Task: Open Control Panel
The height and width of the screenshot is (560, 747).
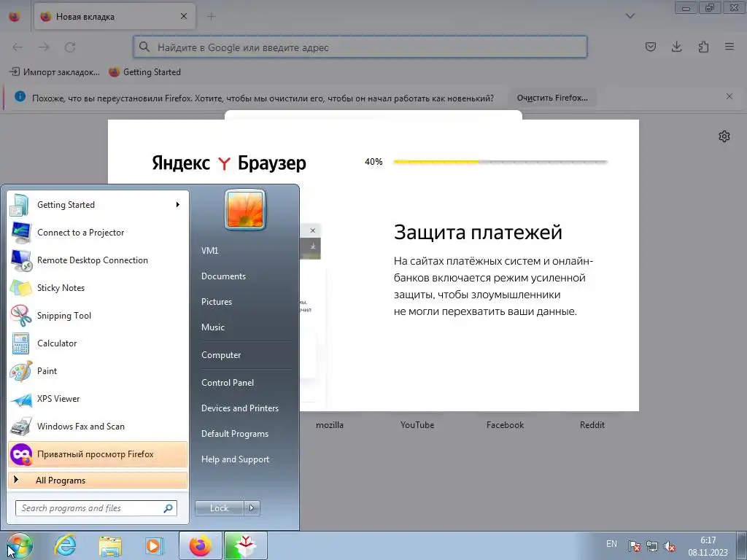Action: [228, 382]
